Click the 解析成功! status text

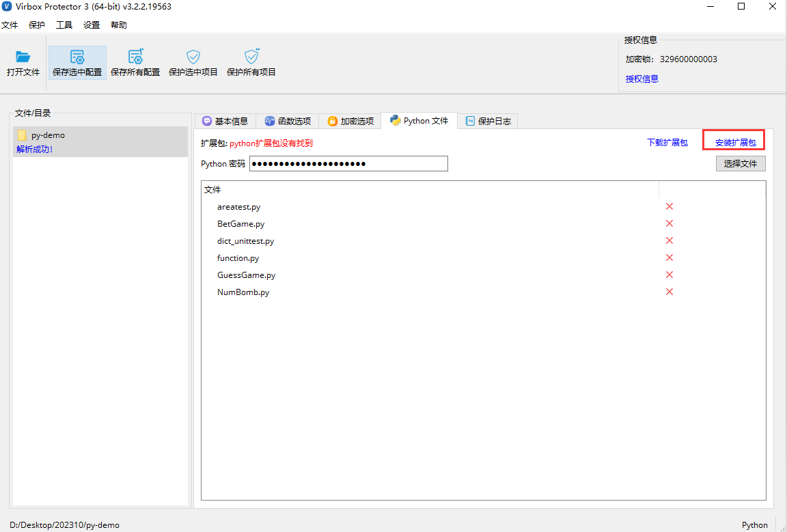pos(35,149)
